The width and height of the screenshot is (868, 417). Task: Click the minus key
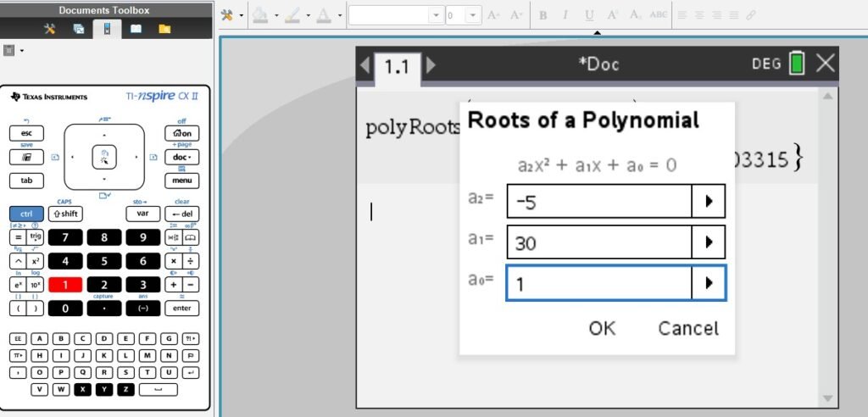191,285
